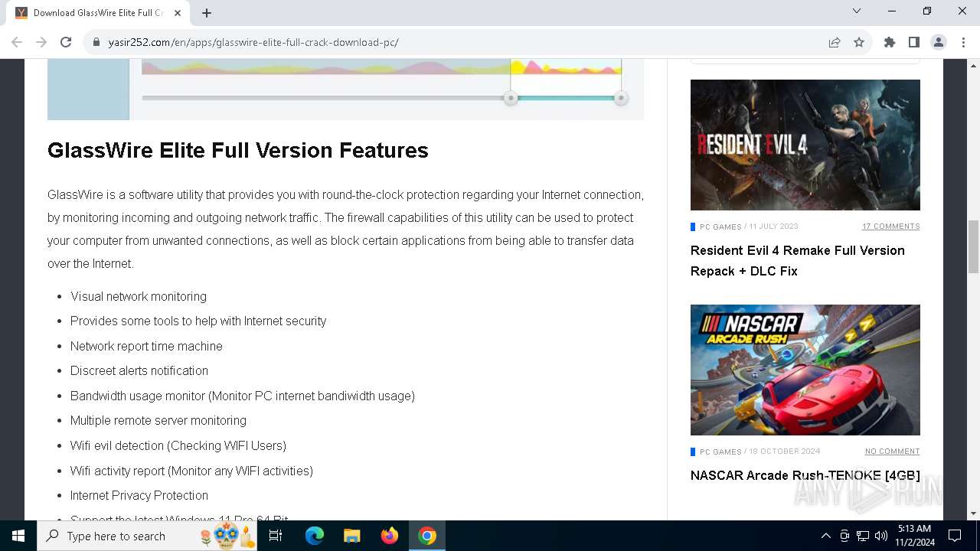Launch Firefox from taskbar
The image size is (980, 551).
coord(390,536)
